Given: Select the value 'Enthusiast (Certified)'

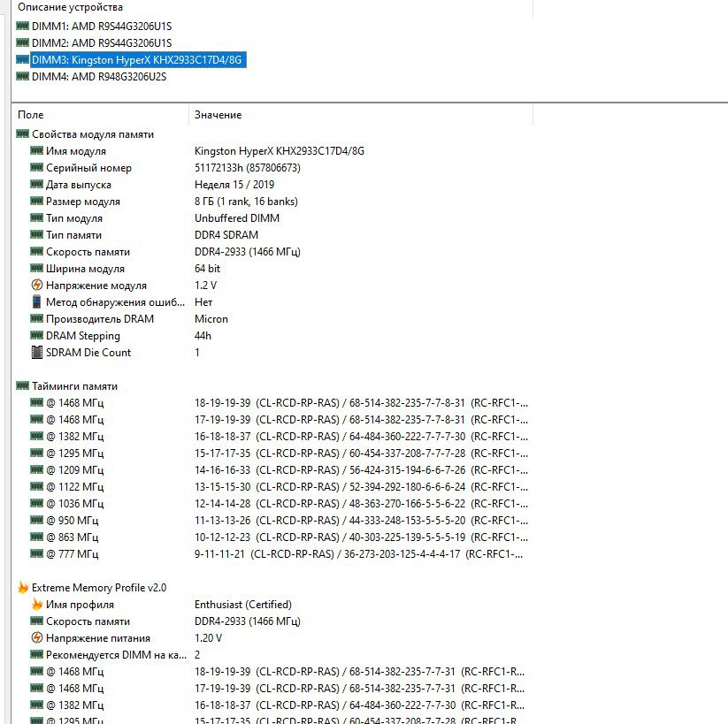Looking at the screenshot, I should tap(243, 605).
